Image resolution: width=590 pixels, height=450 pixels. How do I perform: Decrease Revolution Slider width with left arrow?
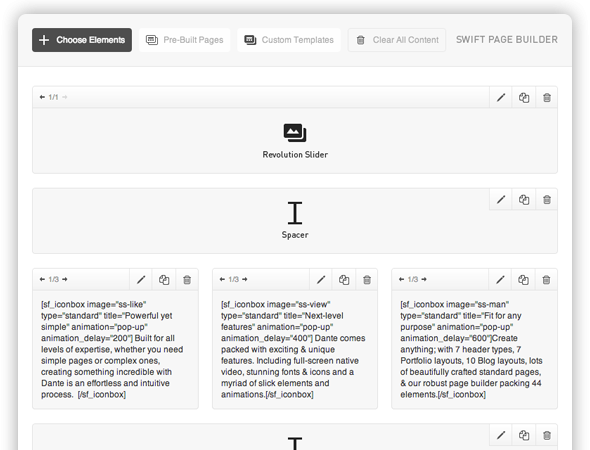[42, 97]
